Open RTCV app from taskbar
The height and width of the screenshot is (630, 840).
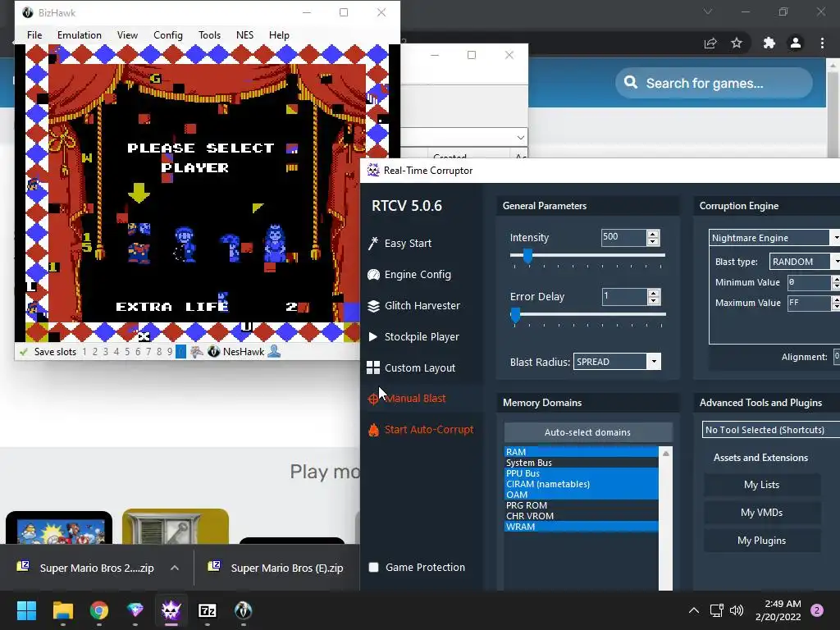click(x=171, y=610)
